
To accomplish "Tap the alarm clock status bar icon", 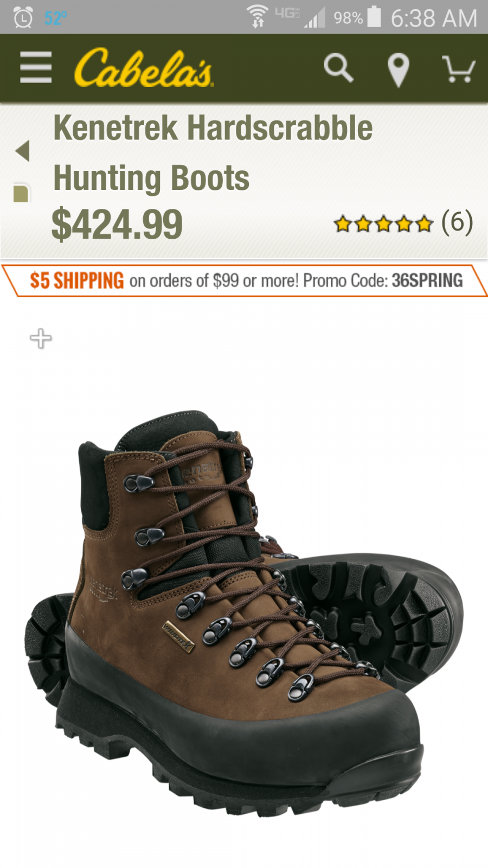I will pos(23,18).
